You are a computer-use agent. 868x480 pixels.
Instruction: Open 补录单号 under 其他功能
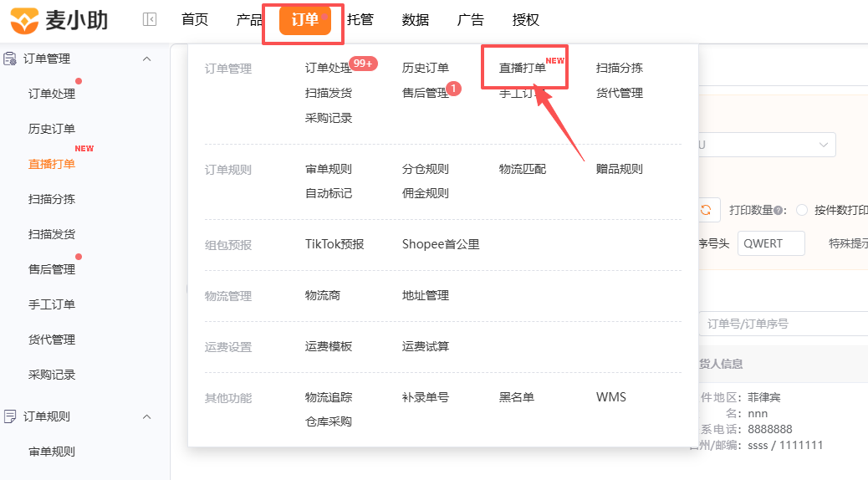coord(425,397)
